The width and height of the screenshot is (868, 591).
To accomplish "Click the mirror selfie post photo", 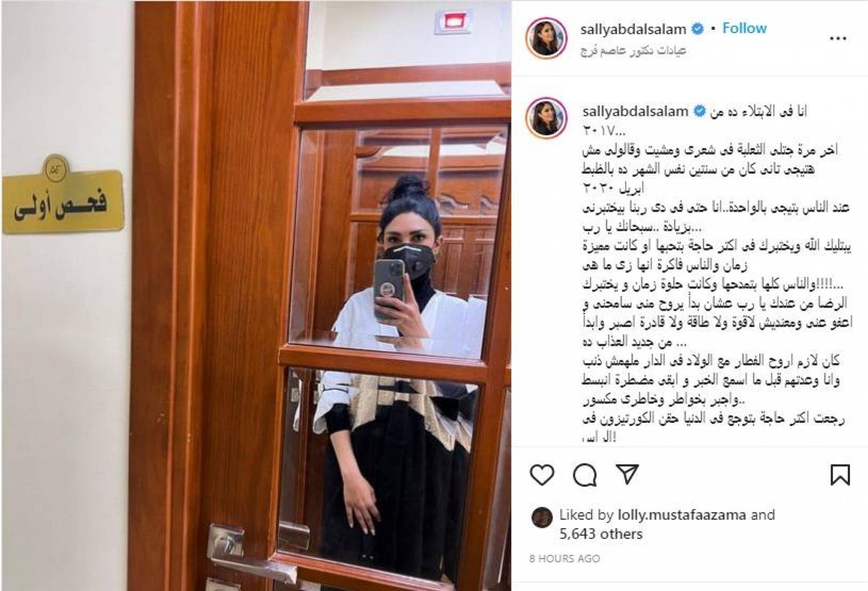I will coord(256,295).
